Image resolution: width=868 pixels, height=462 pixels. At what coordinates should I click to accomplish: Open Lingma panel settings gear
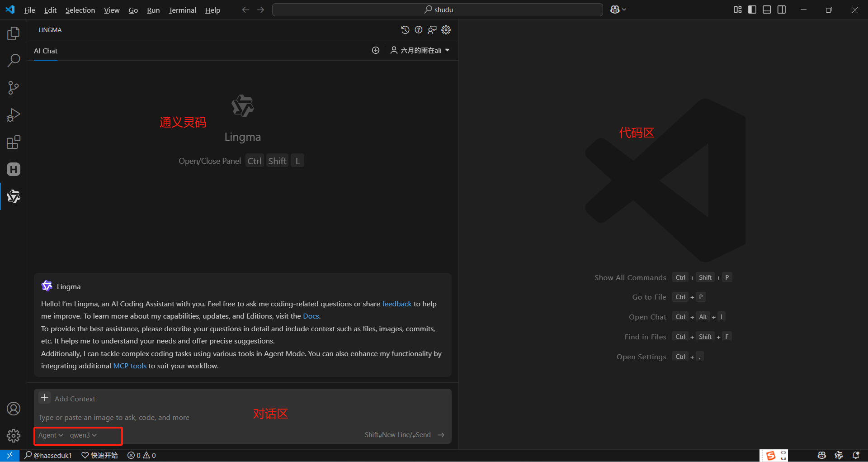coord(446,30)
